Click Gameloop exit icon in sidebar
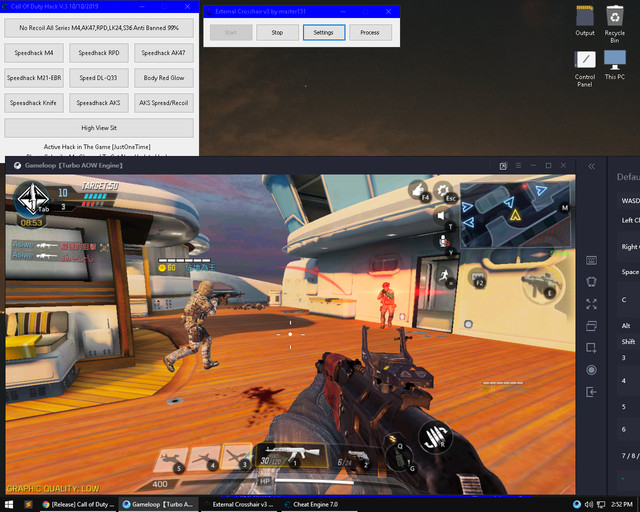 591,392
